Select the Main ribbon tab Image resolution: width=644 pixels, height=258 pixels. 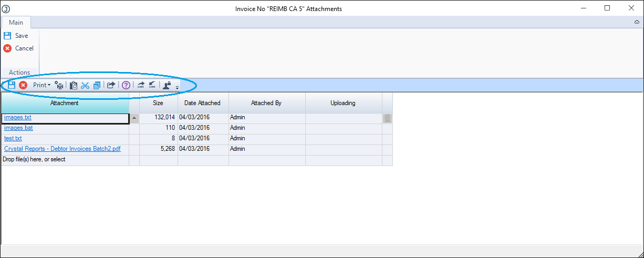click(x=16, y=23)
